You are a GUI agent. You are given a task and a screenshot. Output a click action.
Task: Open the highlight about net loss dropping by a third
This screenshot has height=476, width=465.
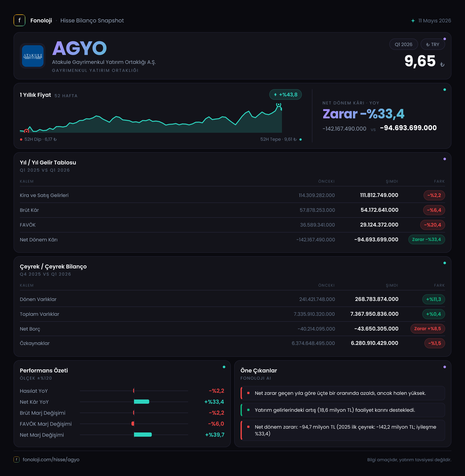343,393
